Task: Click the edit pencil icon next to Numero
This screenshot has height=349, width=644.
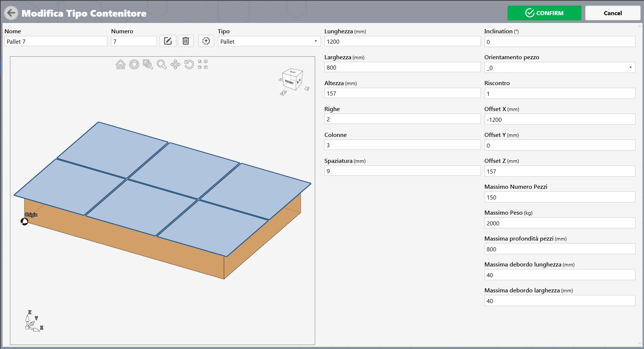Action: tap(168, 41)
